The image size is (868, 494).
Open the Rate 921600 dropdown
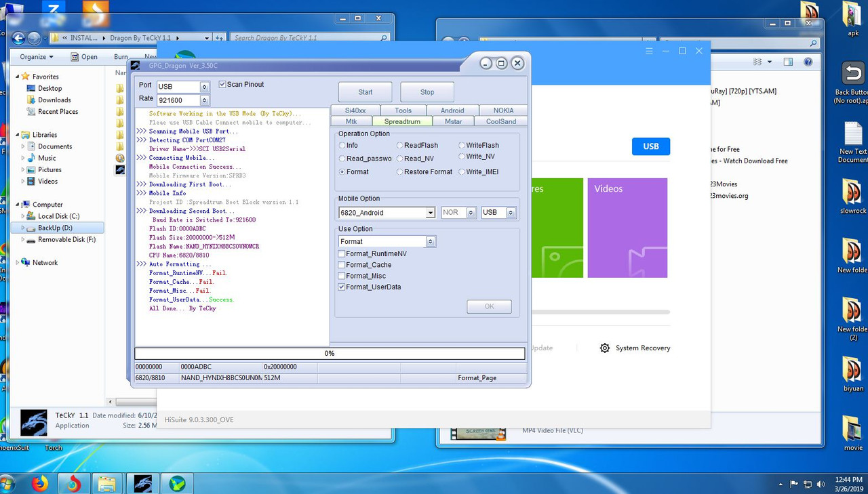pos(203,100)
